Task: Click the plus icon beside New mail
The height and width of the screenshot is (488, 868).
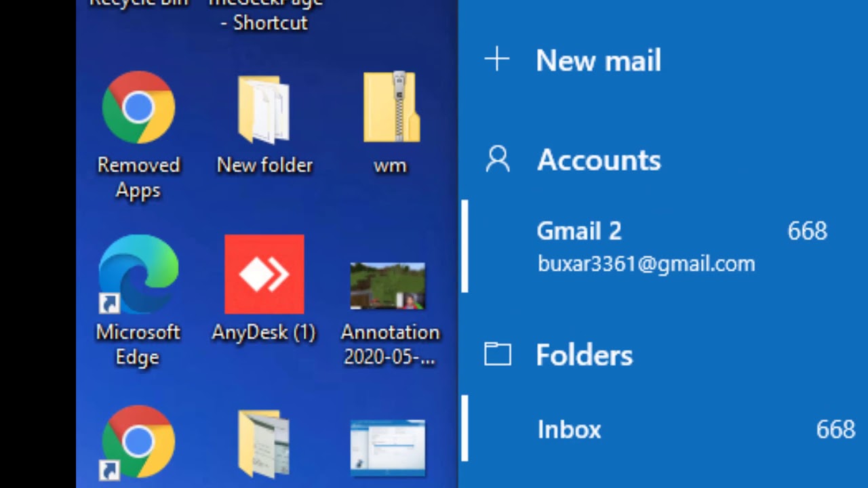Action: click(x=496, y=60)
